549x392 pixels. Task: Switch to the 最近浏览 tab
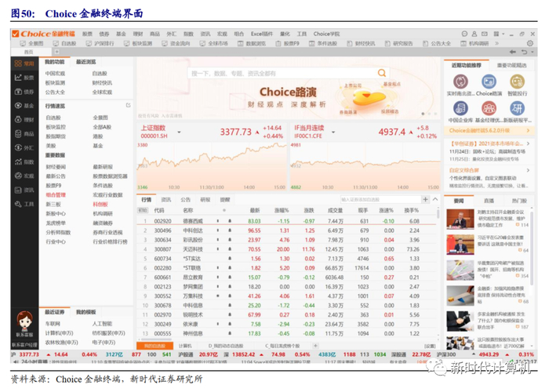(x=85, y=62)
